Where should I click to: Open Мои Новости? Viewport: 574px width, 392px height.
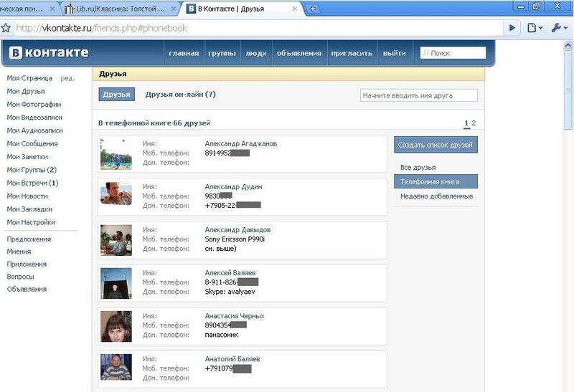coord(27,196)
